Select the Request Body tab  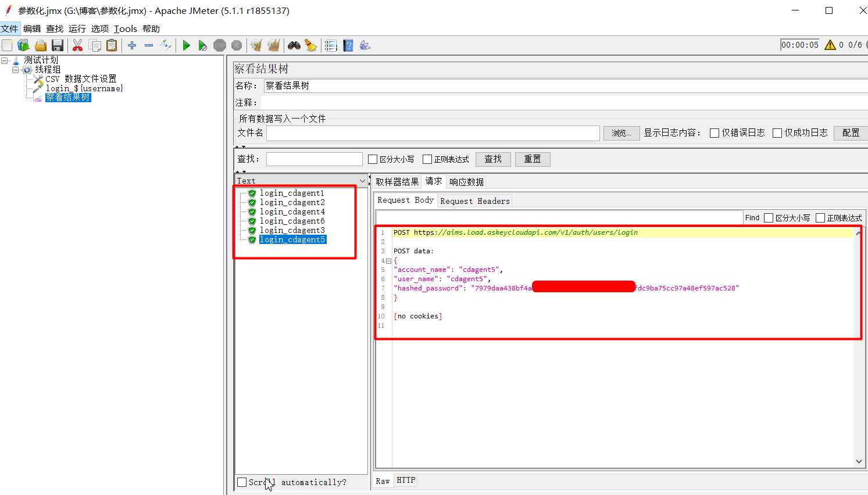coord(405,200)
